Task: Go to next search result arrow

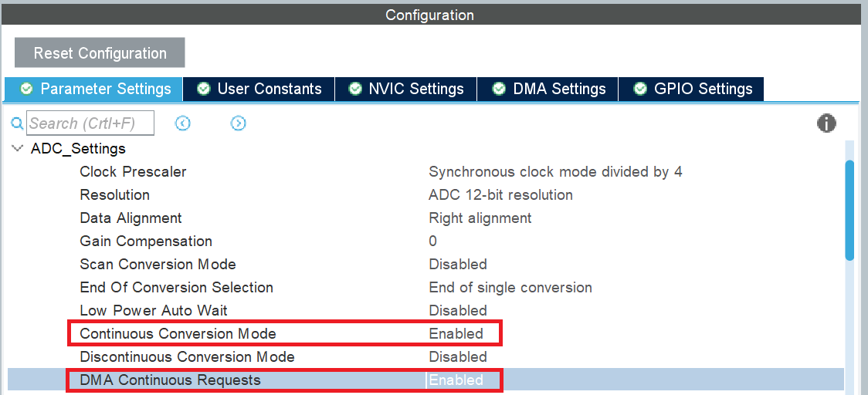Action: click(x=238, y=123)
